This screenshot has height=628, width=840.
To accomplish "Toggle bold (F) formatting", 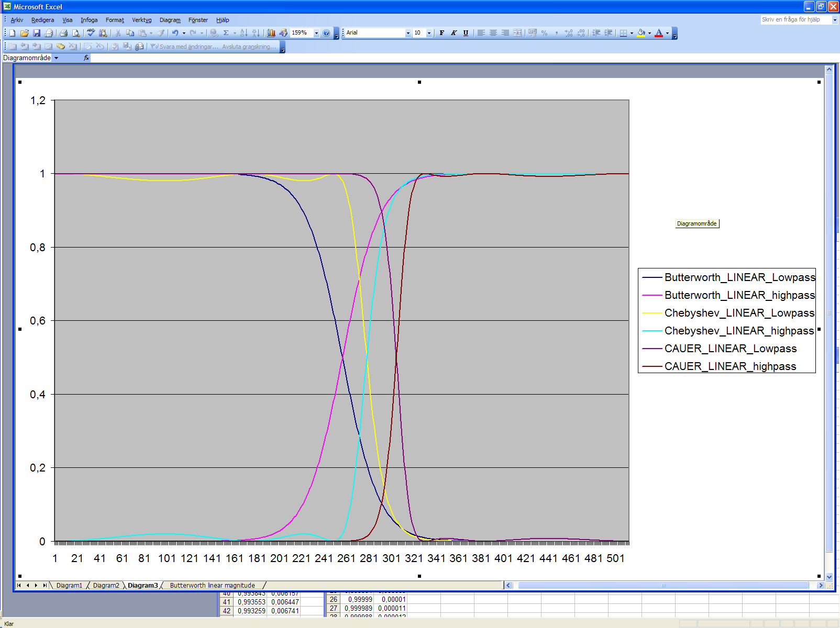I will (441, 33).
